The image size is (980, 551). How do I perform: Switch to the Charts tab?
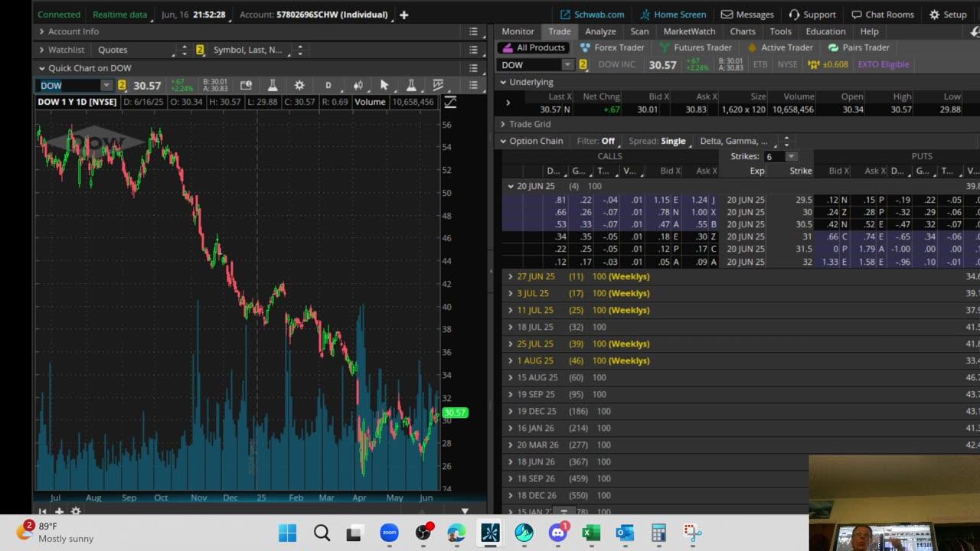point(743,31)
